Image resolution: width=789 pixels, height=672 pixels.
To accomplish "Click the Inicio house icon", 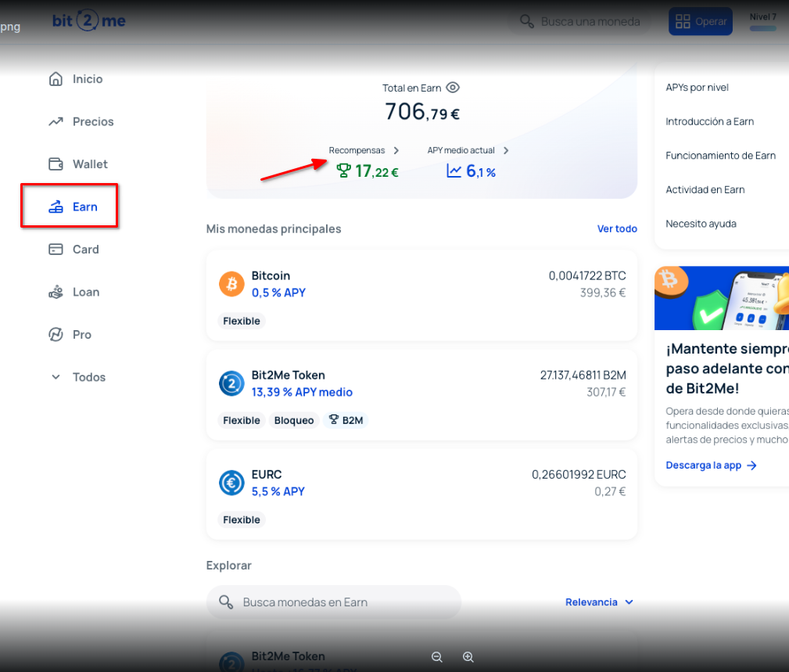I will coord(56,79).
